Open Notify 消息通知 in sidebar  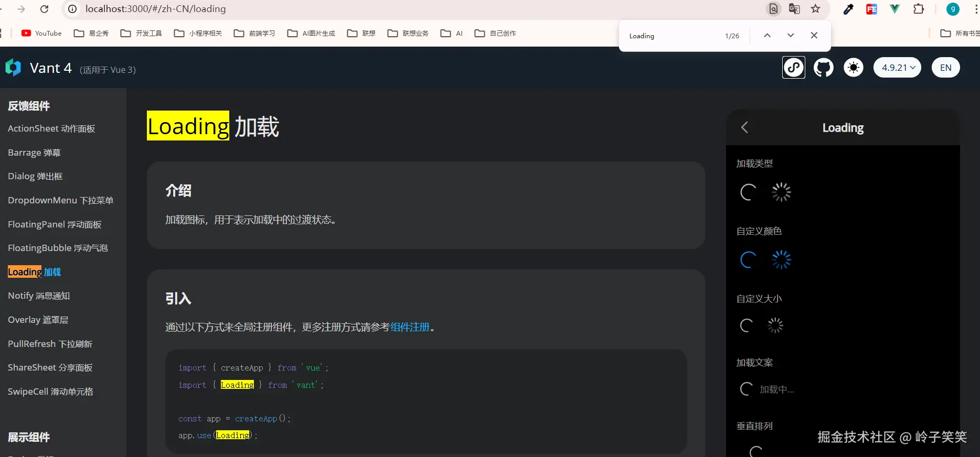pos(39,296)
